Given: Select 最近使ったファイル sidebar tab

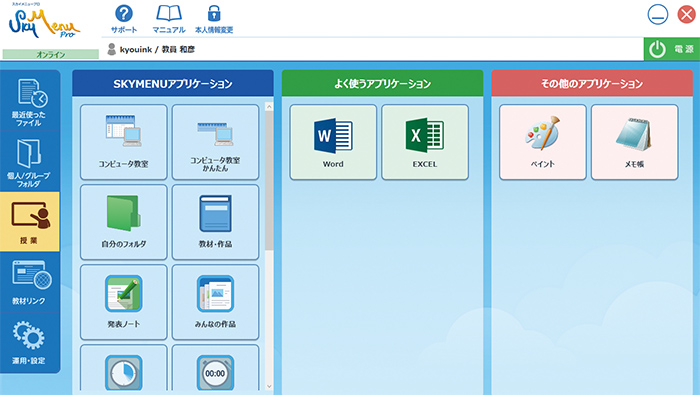Looking at the screenshot, I should pos(29,102).
